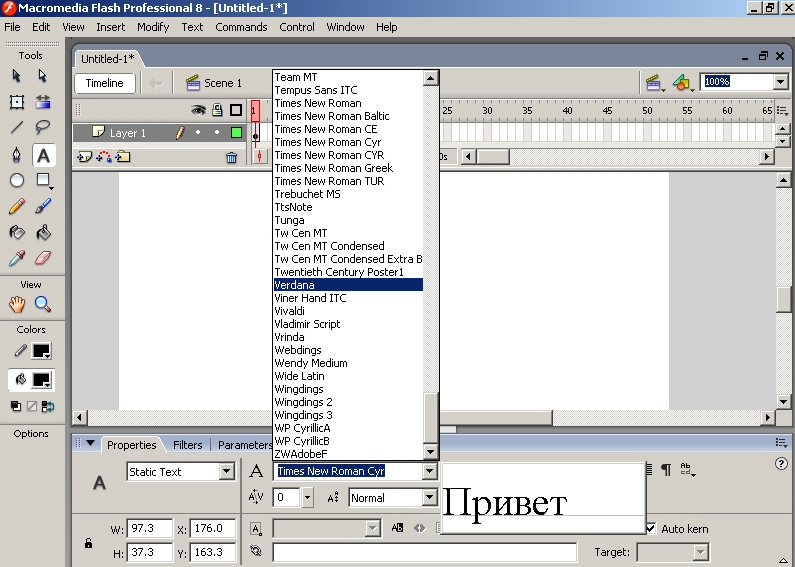The image size is (795, 567).
Task: Open the font name dropdown arrow
Action: click(x=429, y=471)
